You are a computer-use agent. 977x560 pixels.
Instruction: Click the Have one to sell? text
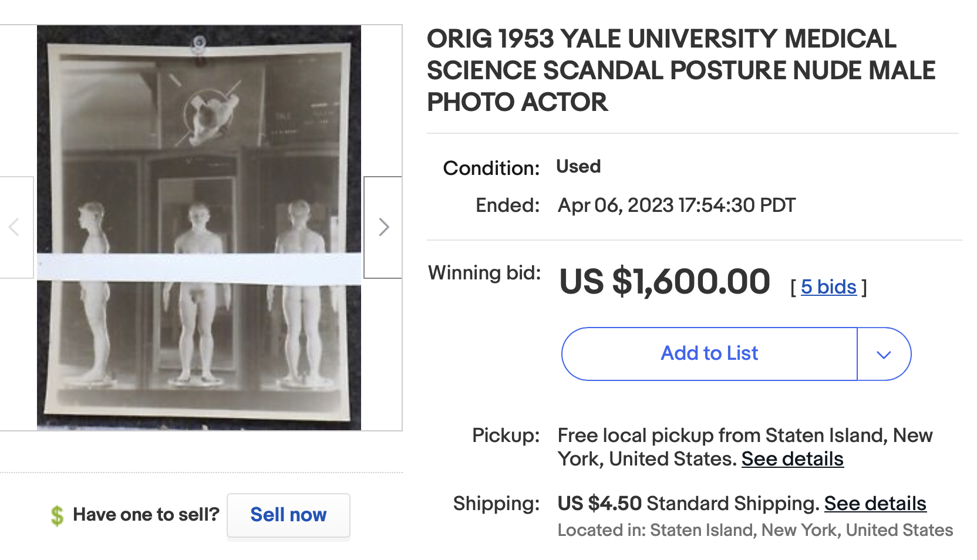146,515
